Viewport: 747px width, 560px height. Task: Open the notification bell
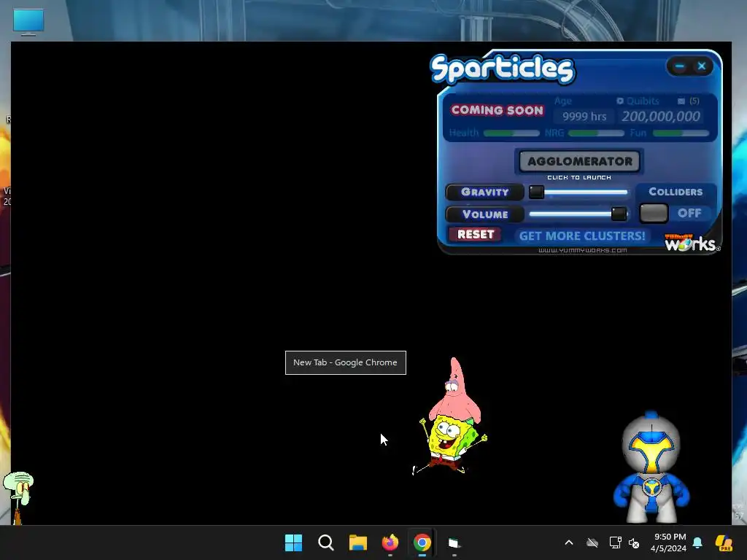pyautogui.click(x=697, y=542)
